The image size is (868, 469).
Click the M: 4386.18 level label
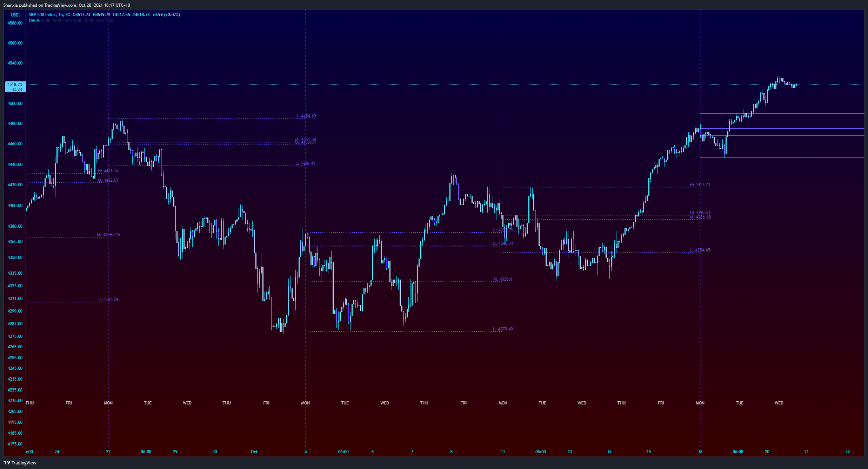700,217
